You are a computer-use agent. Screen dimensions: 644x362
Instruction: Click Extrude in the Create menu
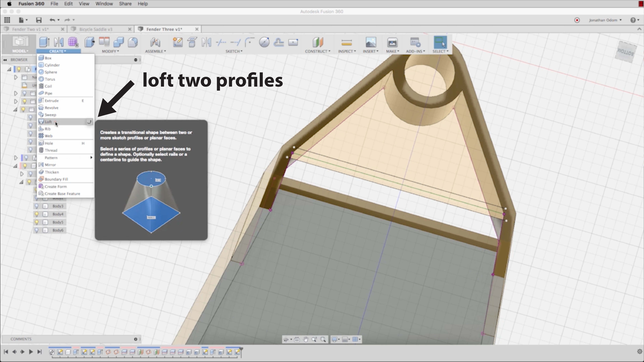[52, 101]
